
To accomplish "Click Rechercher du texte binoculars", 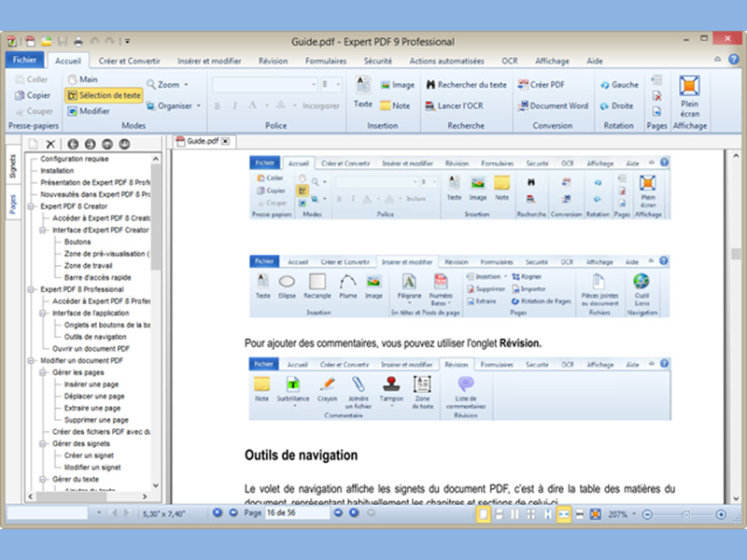I will [466, 84].
